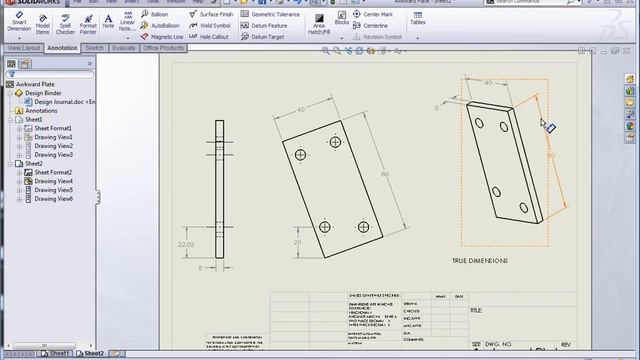Select the 80 dimension on front view

[384, 174]
